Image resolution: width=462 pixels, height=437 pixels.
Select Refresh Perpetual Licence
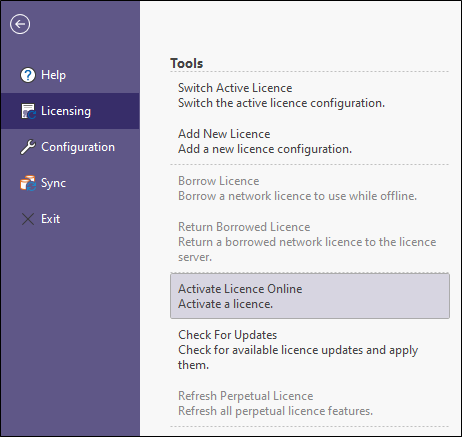[310, 403]
